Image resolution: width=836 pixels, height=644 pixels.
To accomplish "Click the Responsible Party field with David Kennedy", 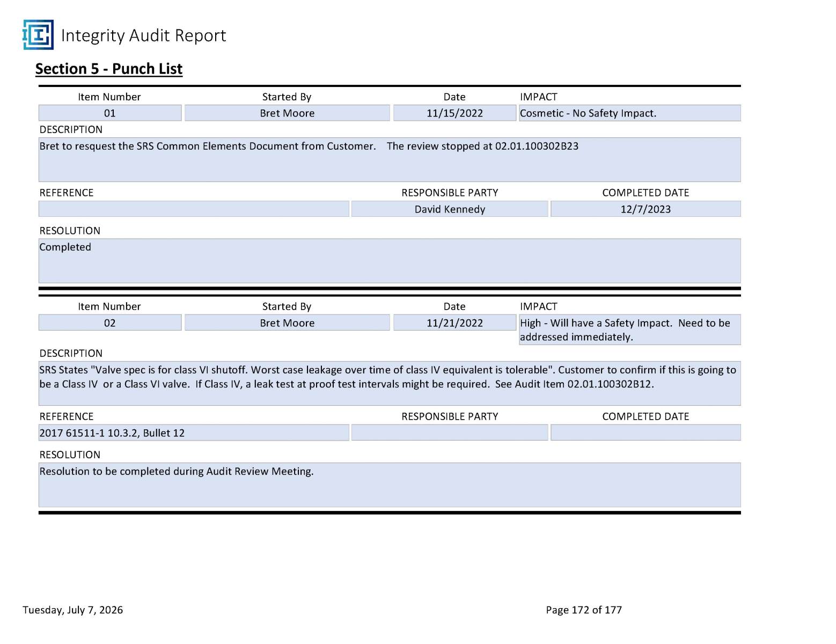I will (x=450, y=209).
